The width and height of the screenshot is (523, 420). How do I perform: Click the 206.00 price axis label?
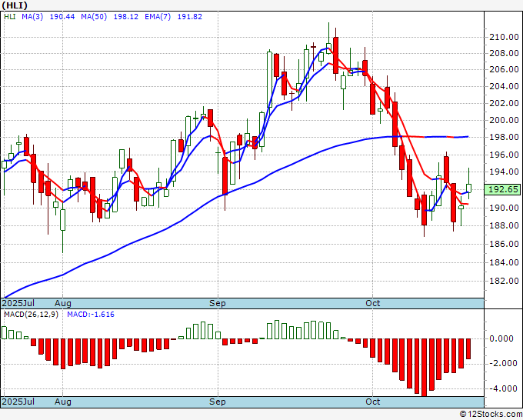(504, 69)
